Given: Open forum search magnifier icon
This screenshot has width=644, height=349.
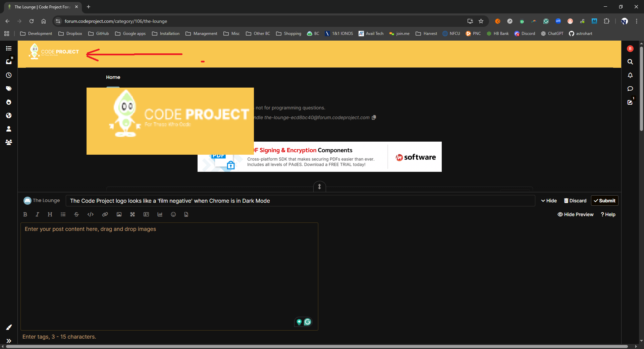Looking at the screenshot, I should point(630,62).
